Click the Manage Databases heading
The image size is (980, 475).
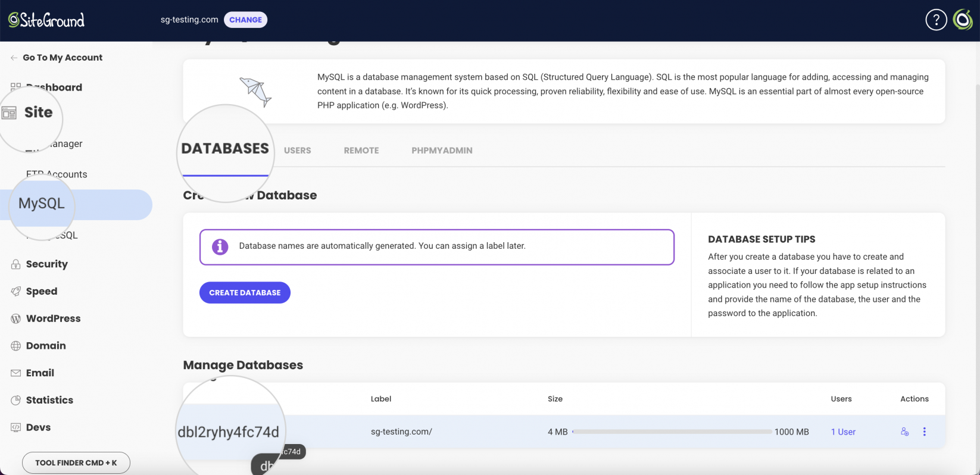tap(243, 365)
